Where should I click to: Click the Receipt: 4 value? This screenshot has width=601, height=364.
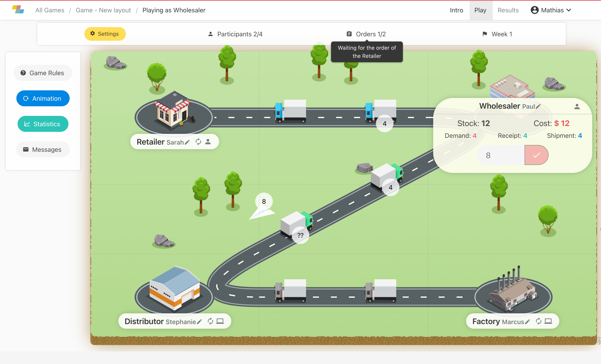(x=512, y=136)
